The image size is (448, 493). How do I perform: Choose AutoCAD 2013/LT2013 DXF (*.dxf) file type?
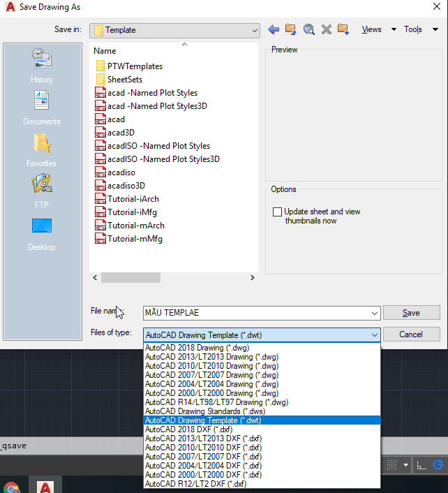click(x=262, y=439)
